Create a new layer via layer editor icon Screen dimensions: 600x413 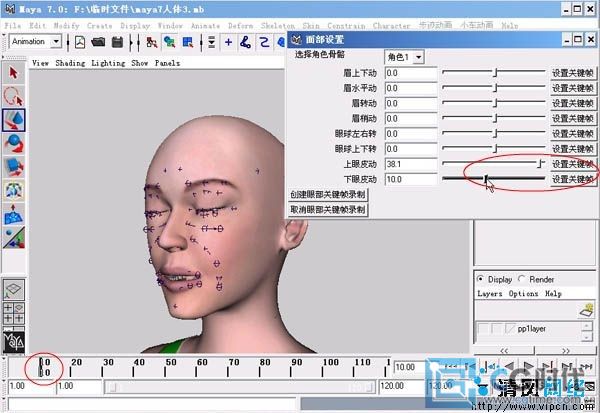(x=586, y=310)
